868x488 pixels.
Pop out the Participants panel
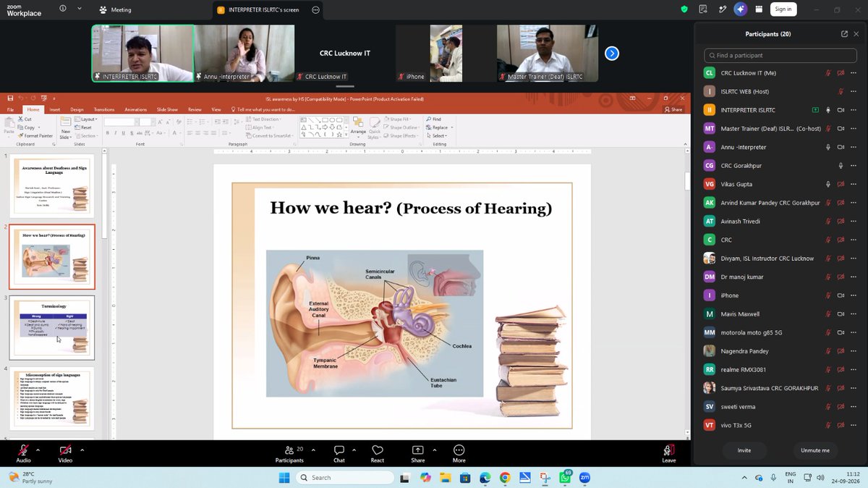tap(844, 34)
